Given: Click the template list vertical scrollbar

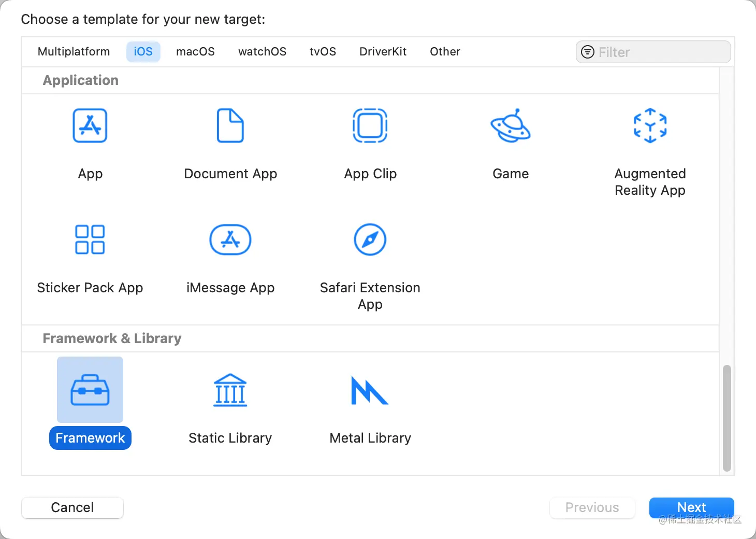Looking at the screenshot, I should tap(727, 418).
